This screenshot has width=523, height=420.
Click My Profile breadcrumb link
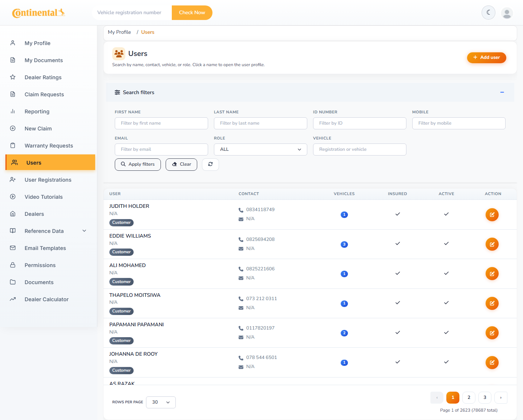click(x=119, y=32)
